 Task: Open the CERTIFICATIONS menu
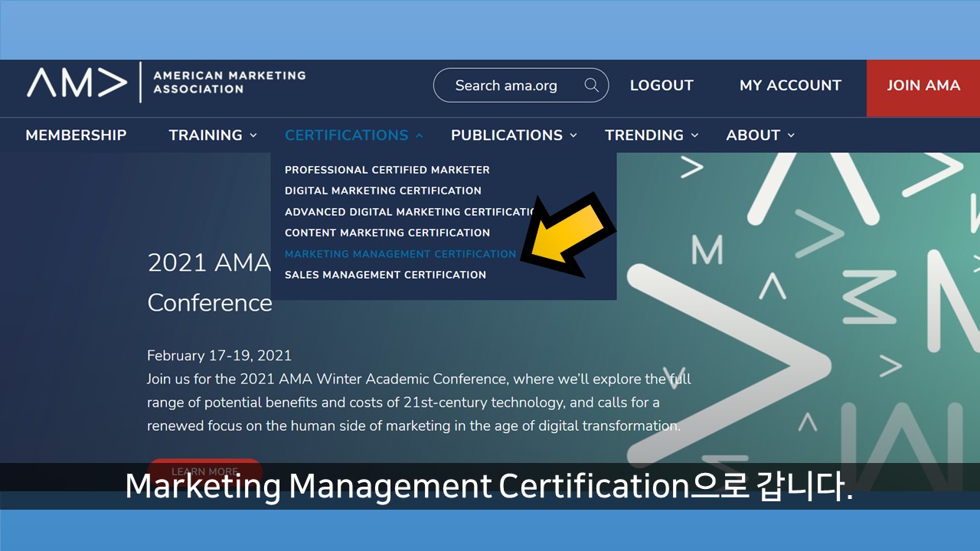(x=346, y=135)
